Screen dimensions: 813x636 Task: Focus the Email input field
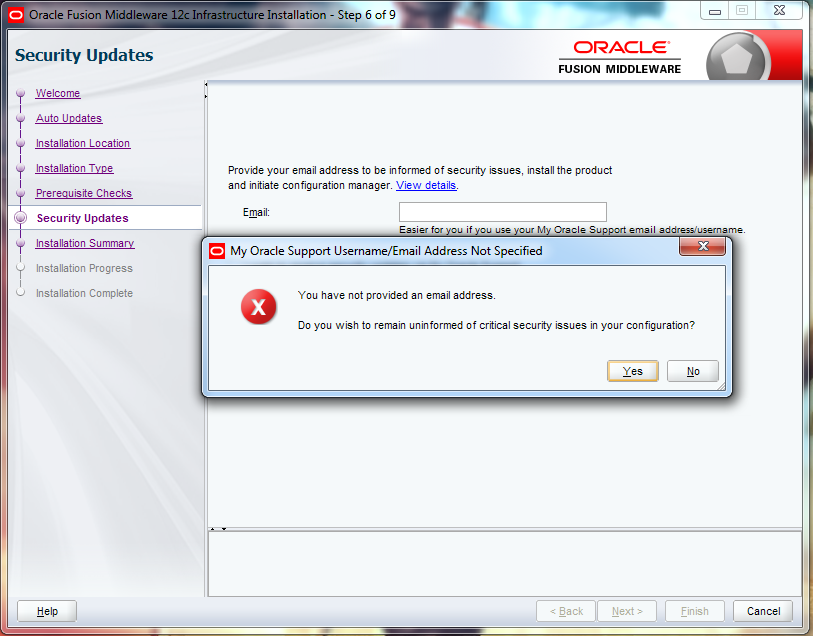[502, 212]
